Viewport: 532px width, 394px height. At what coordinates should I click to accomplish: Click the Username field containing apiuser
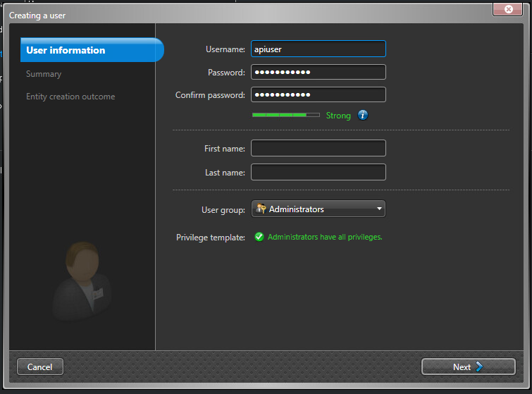[x=318, y=49]
